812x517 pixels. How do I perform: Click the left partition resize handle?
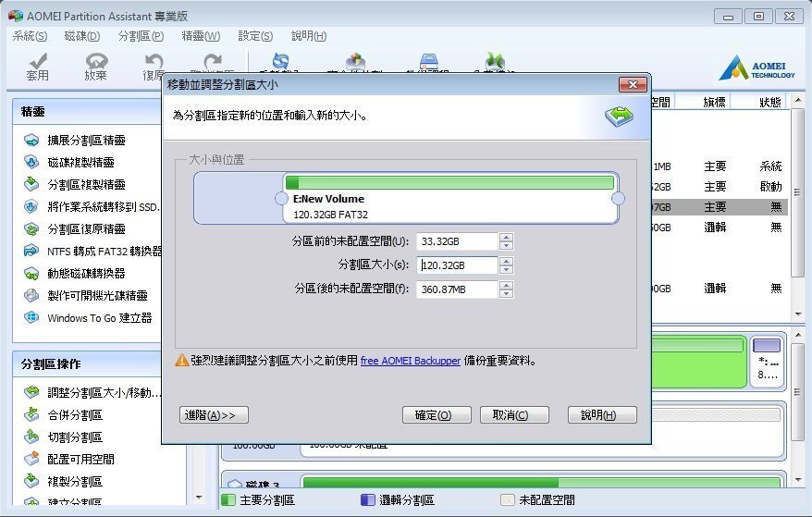(x=281, y=199)
